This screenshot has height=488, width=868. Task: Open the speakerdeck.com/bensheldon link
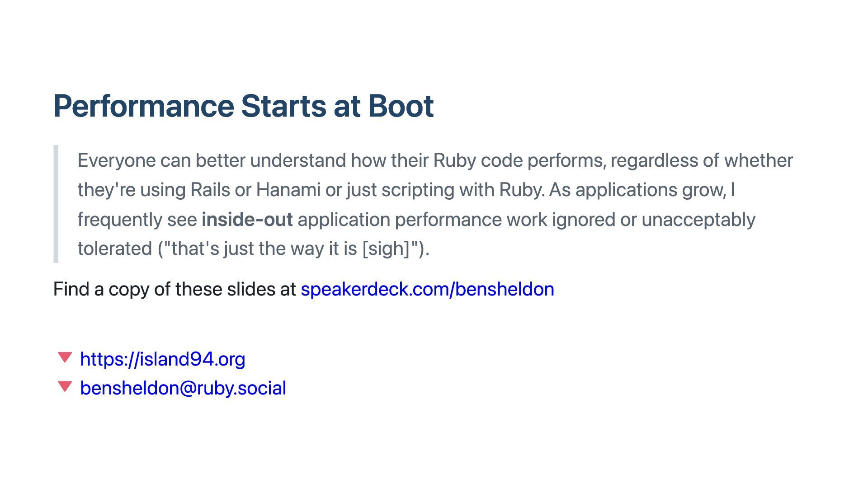coord(427,289)
